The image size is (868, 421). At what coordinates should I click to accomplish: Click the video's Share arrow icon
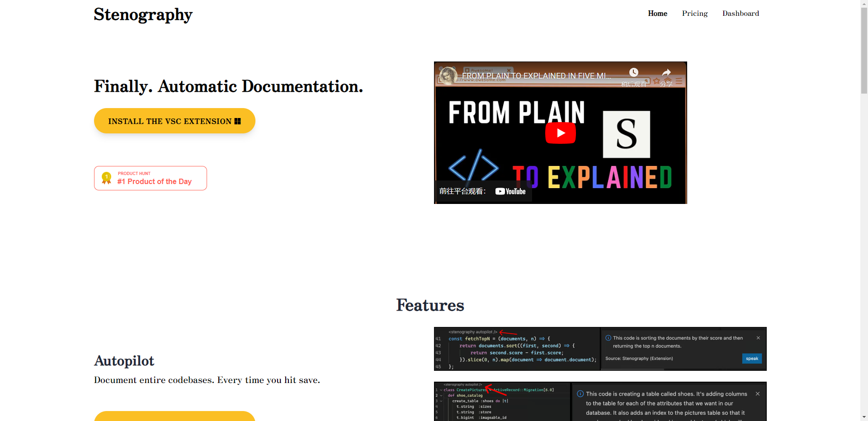(x=666, y=73)
